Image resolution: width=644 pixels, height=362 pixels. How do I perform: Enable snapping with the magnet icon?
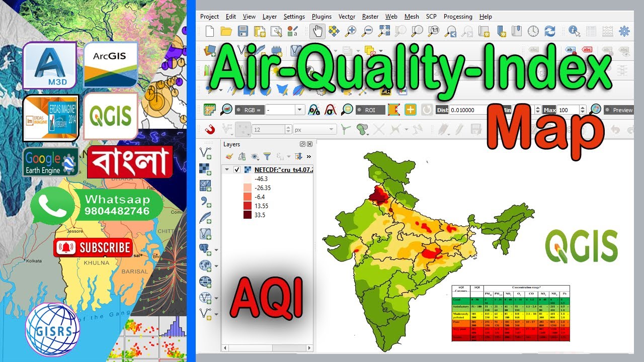coord(211,129)
